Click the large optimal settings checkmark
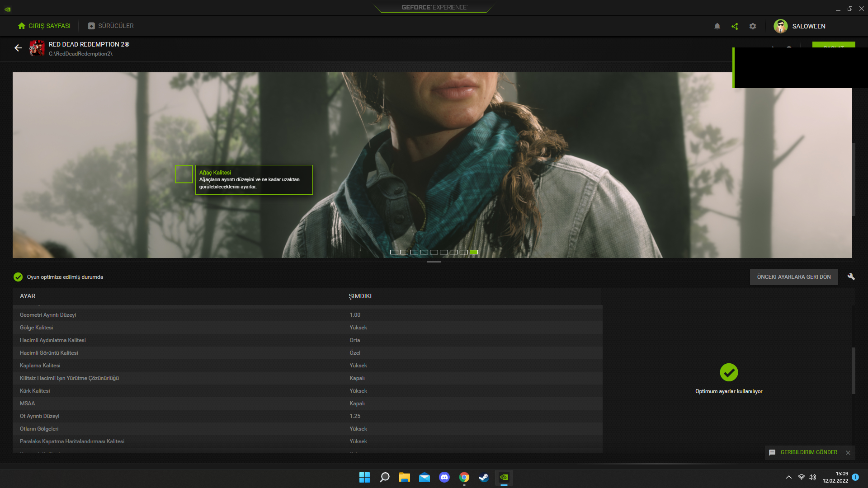 pos(729,372)
